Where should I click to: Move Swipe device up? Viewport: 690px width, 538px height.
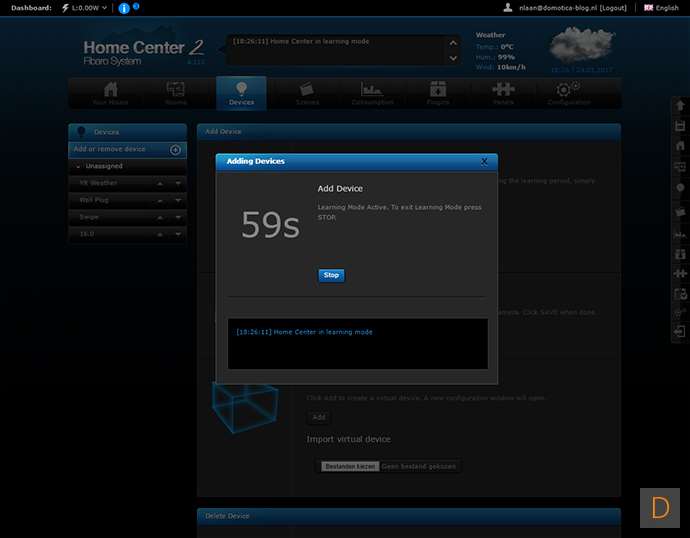coord(160,217)
